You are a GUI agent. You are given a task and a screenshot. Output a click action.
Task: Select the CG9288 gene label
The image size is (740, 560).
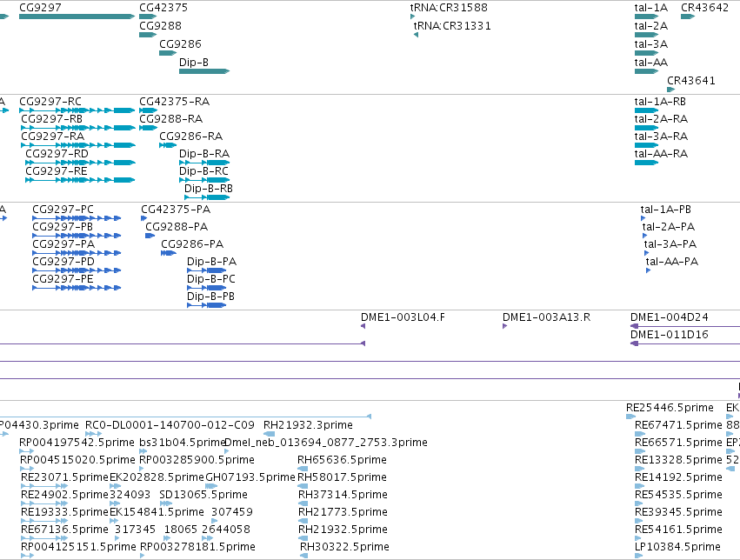(161, 25)
